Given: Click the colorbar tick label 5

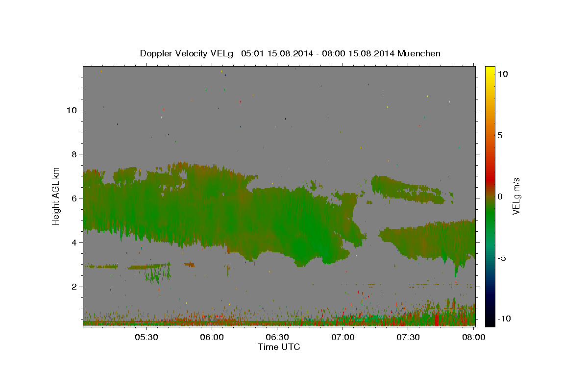Looking at the screenshot, I should 500,135.
